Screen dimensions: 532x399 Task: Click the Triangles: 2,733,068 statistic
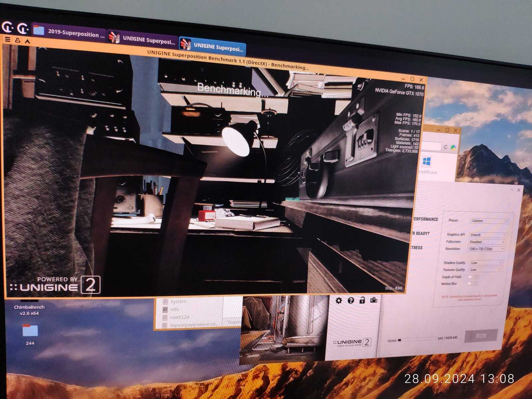pyautogui.click(x=401, y=151)
